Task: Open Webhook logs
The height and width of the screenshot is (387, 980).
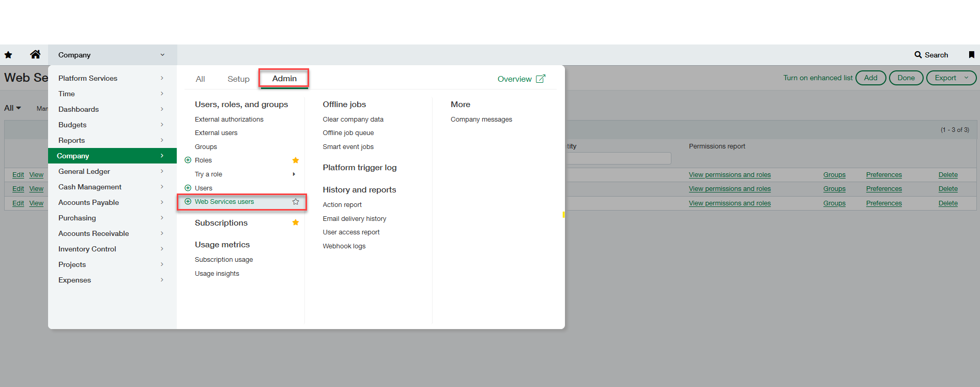Action: [344, 246]
